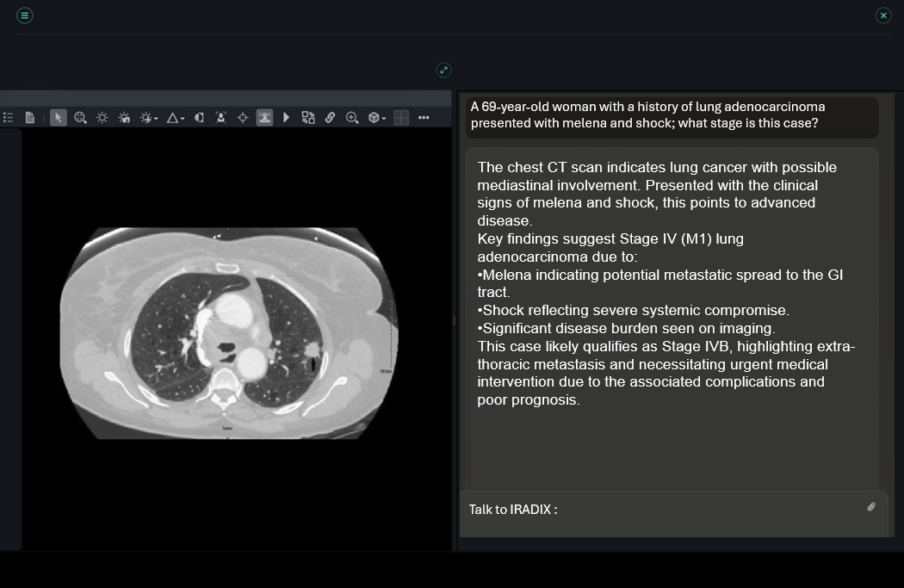Image resolution: width=904 pixels, height=588 pixels.
Task: Select the brightness window-level tool
Action: 102,117
